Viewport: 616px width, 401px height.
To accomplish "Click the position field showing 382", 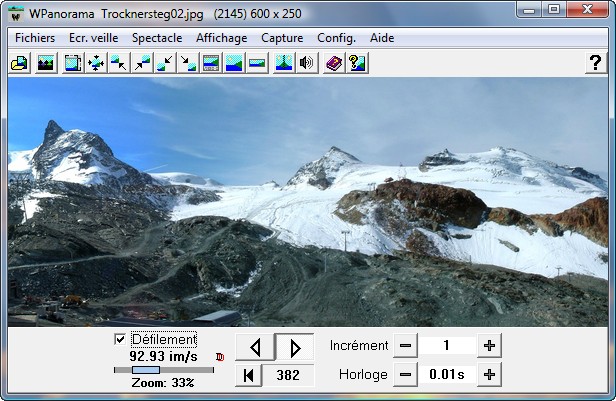I will tap(288, 375).
